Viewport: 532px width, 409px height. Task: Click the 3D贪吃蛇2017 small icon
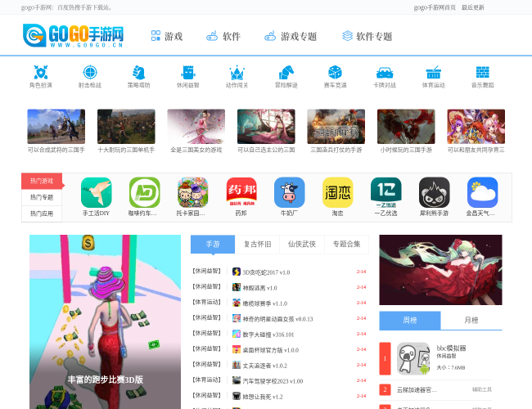(237, 272)
